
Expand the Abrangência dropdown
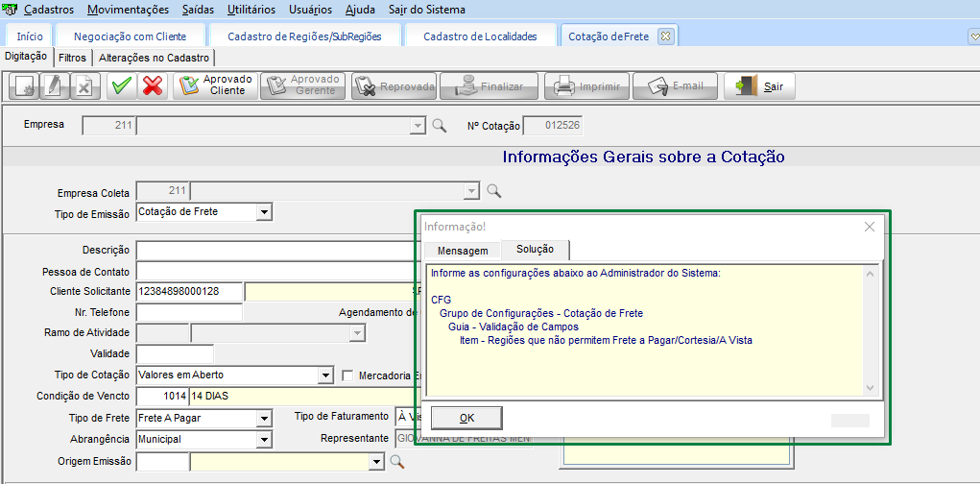coord(264,440)
